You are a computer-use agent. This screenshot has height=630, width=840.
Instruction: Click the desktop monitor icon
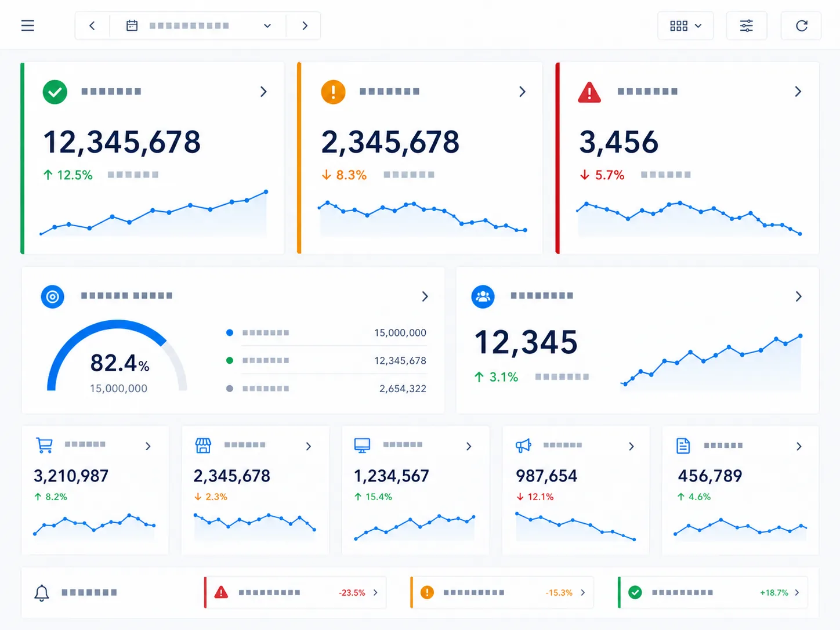pos(362,445)
